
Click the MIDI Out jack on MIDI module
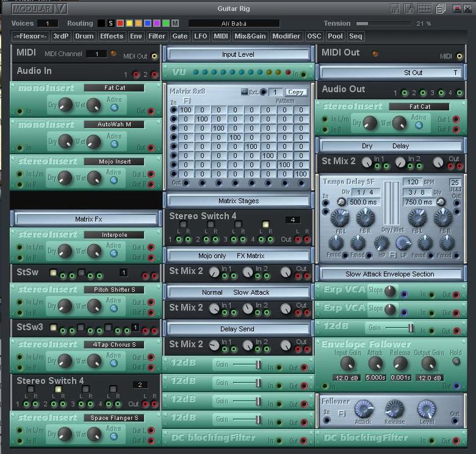[x=154, y=56]
